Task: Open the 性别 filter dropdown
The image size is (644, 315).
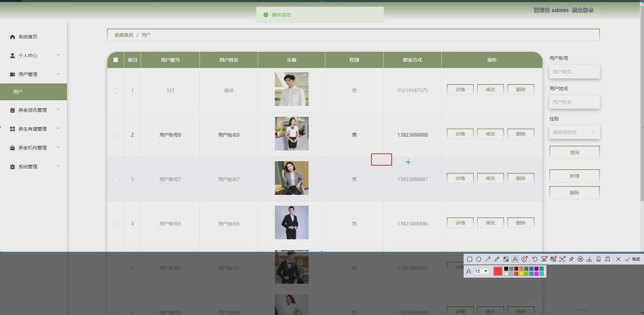Action: (x=574, y=132)
